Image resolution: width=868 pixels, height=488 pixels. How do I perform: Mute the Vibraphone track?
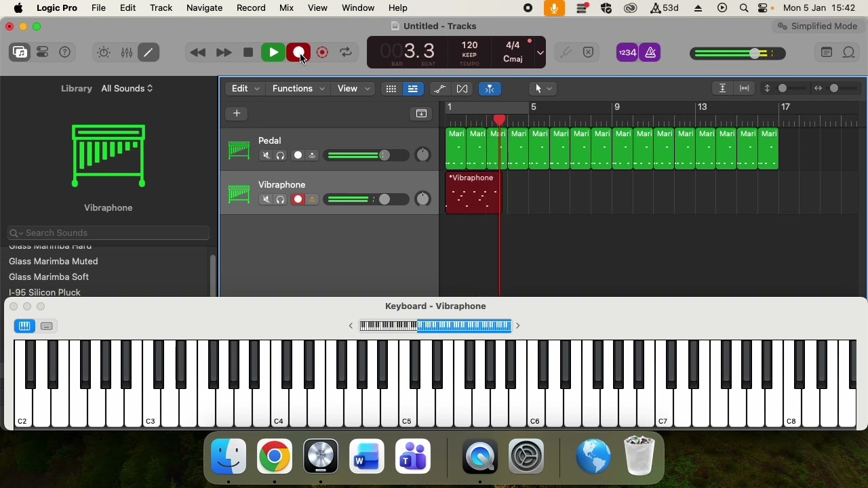[x=266, y=199]
